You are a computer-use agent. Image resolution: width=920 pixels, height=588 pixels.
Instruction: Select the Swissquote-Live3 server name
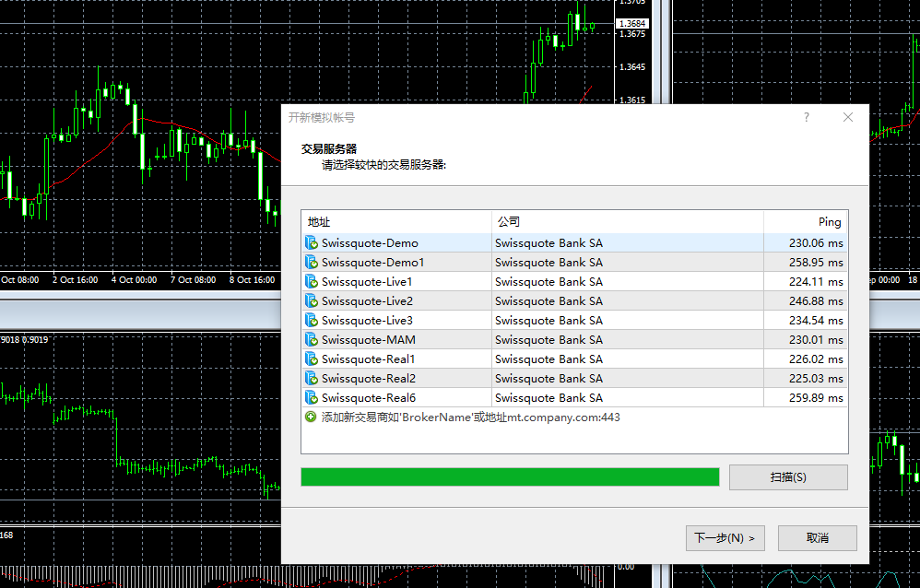367,321
